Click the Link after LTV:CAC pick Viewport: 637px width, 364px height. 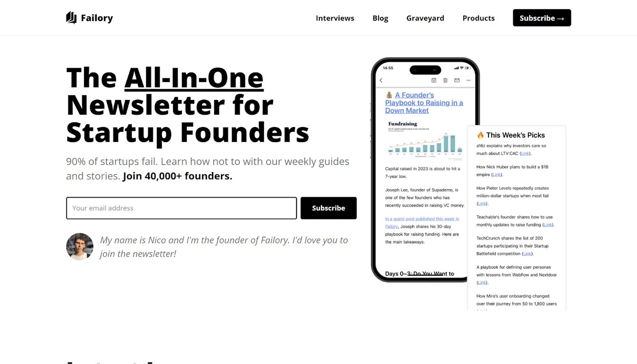coord(525,154)
